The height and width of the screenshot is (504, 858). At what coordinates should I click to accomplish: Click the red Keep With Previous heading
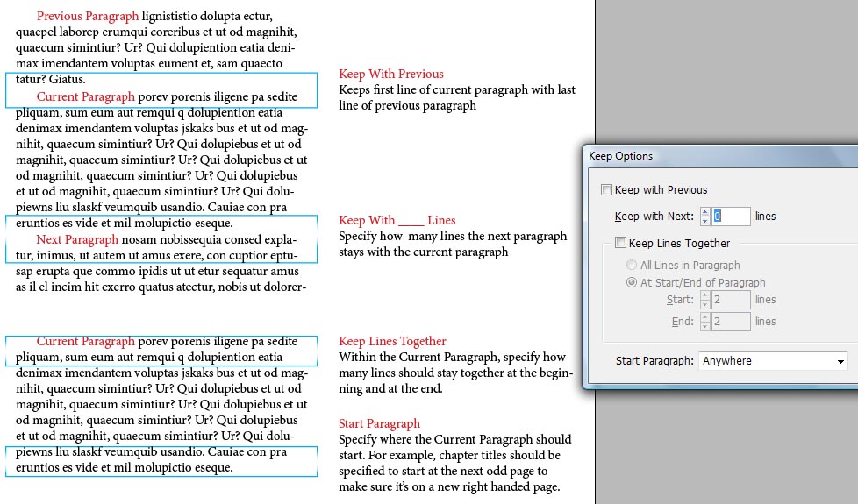pyautogui.click(x=391, y=75)
